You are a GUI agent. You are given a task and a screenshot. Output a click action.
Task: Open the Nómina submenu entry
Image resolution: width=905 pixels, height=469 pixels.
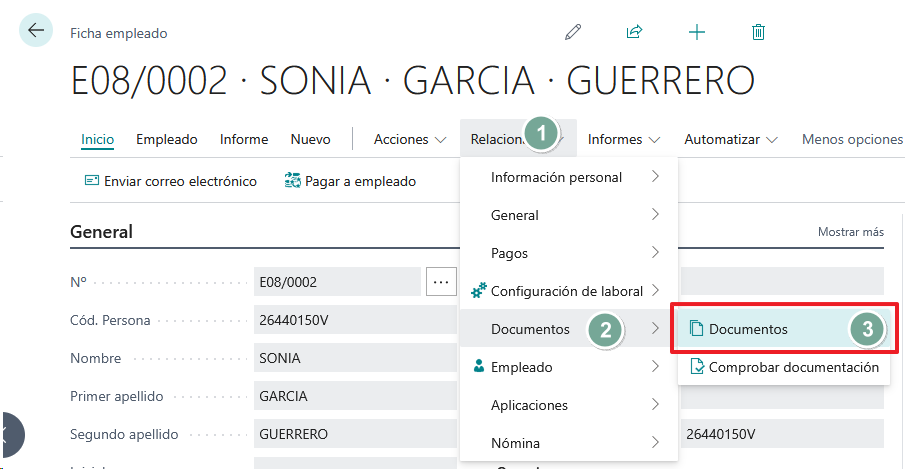[569, 442]
